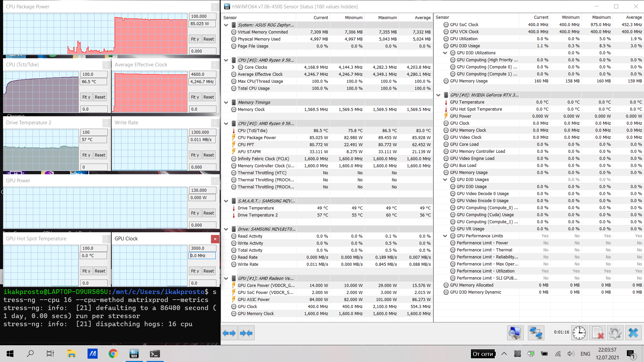Edit Write Rate maximum field 1300.000

coord(203,132)
